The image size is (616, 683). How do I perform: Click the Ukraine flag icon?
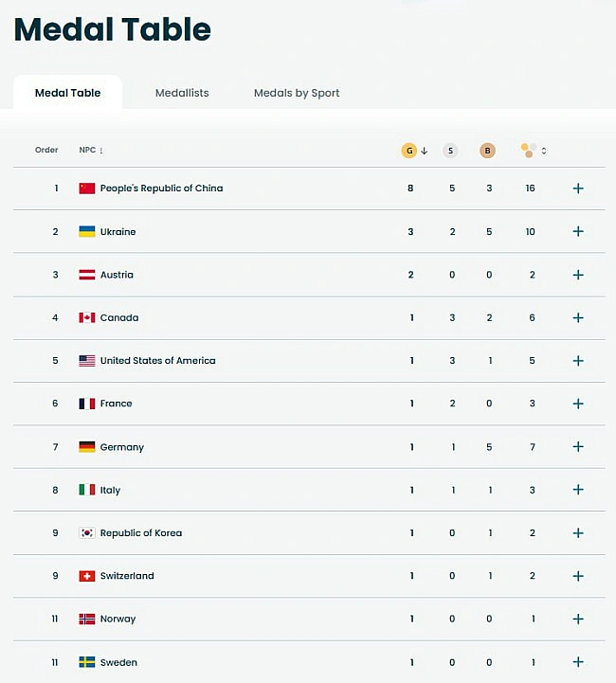click(87, 232)
